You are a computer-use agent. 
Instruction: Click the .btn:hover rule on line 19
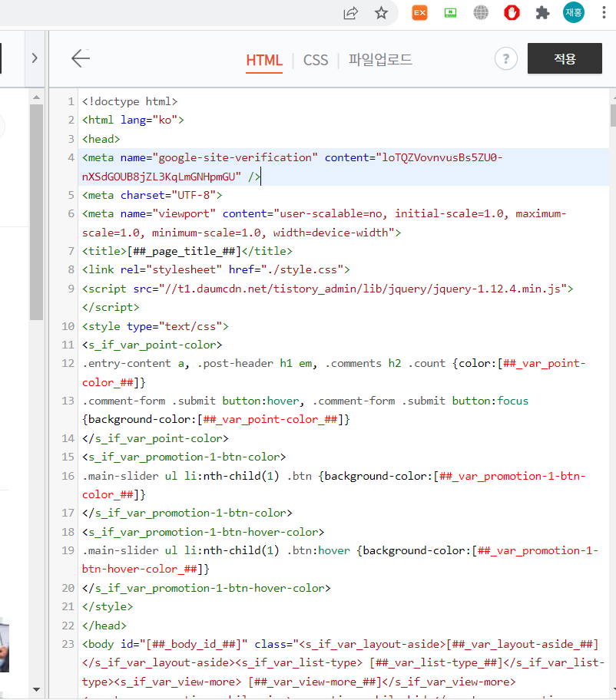coord(340,560)
